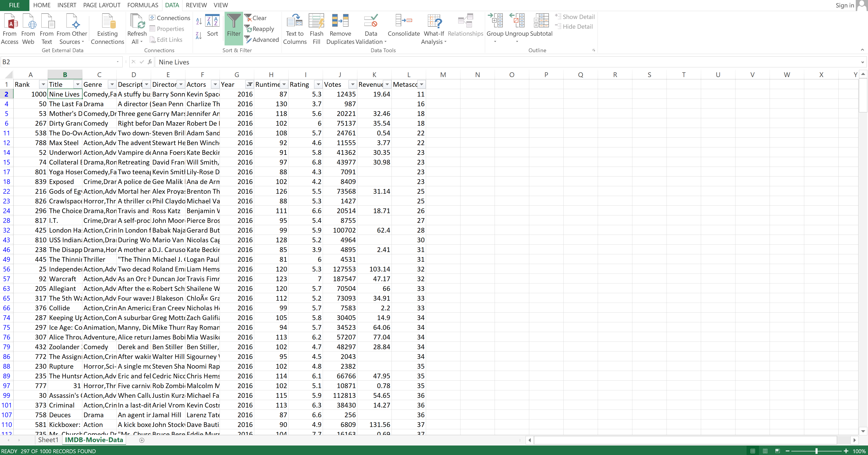Click zoom out minus button
Viewport: 868px width, 455px height.
tap(787, 451)
